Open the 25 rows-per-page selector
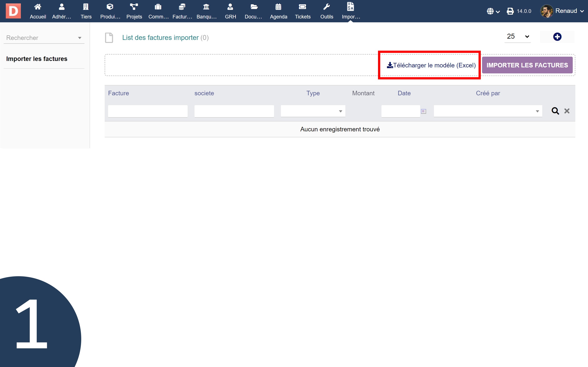The image size is (588, 367). tap(518, 37)
